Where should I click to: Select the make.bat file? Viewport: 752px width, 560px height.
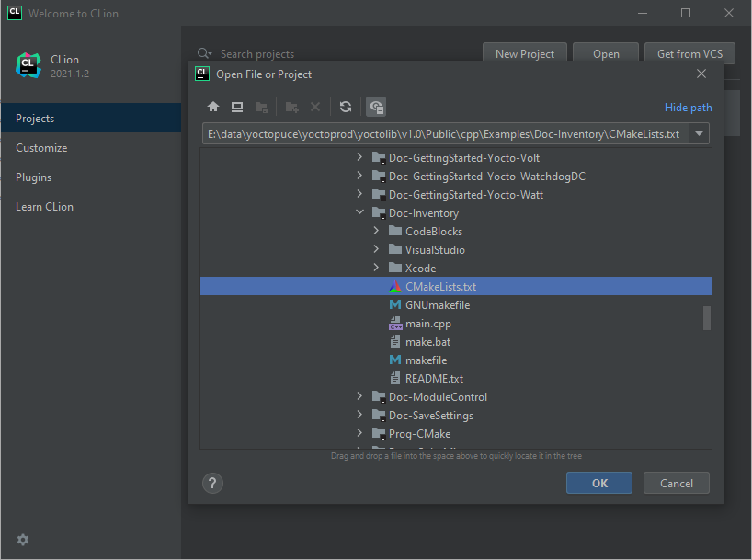tap(427, 342)
